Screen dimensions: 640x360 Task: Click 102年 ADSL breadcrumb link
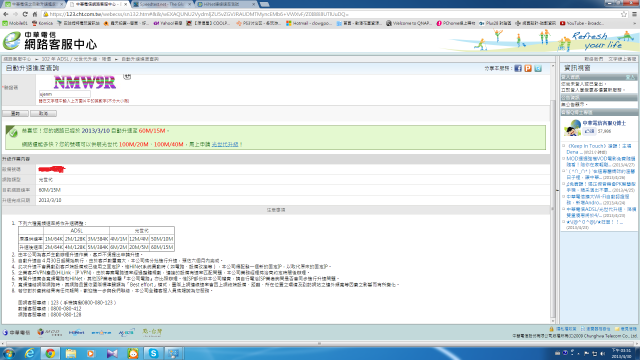pyautogui.click(x=76, y=59)
